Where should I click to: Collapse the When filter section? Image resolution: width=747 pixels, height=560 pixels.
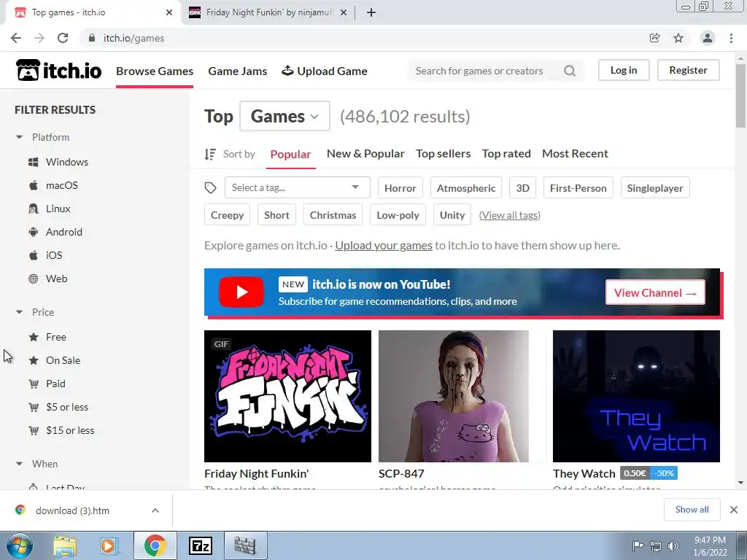(x=19, y=464)
